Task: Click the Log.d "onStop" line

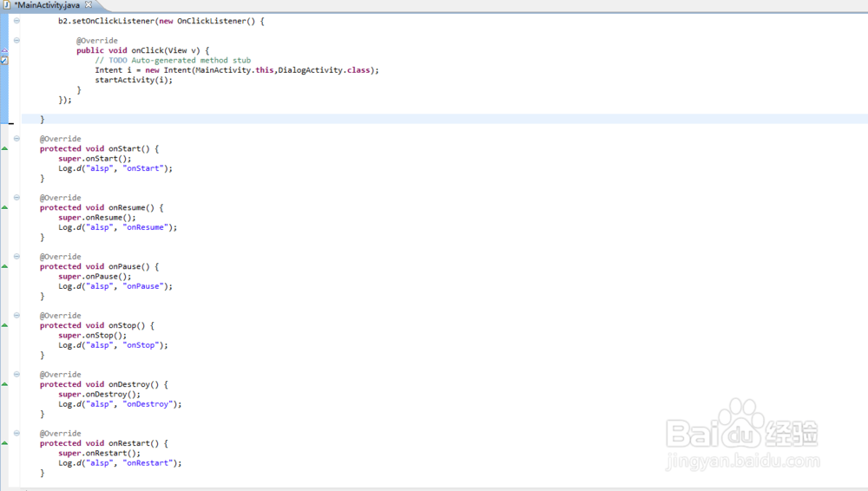Action: (113, 345)
